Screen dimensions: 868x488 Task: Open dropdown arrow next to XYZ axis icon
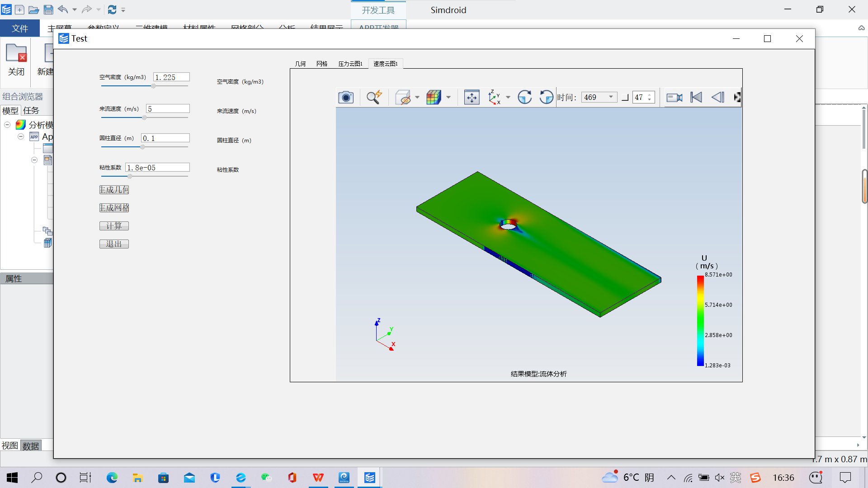(508, 97)
